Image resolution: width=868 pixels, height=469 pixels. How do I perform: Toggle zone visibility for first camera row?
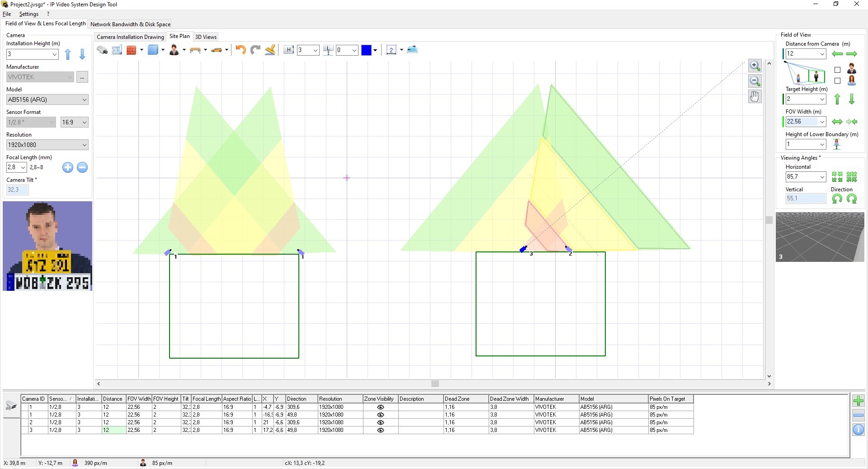380,407
